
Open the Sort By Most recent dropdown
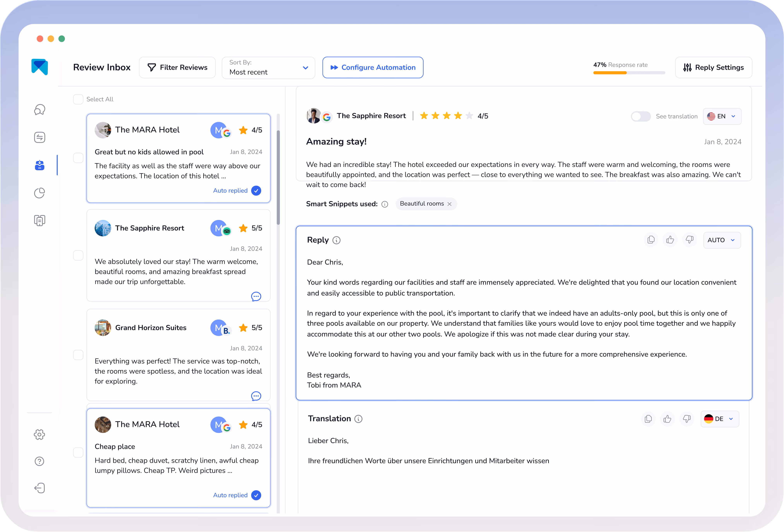[x=269, y=68]
